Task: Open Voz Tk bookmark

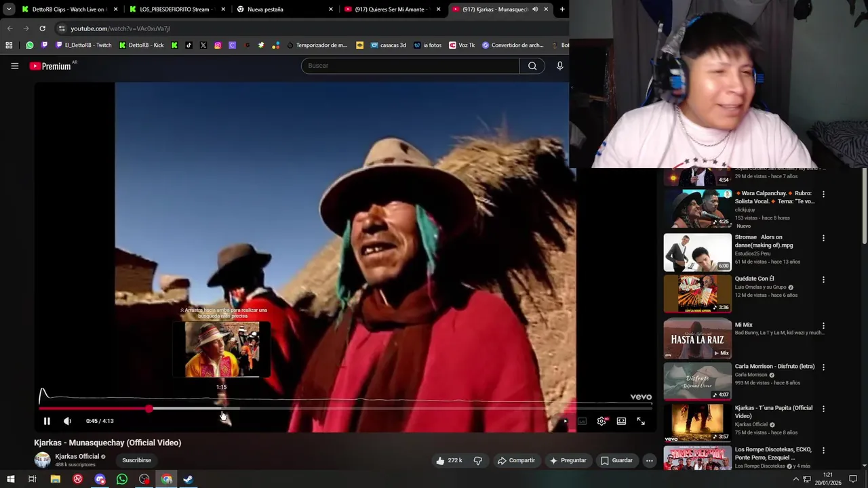Action: pyautogui.click(x=462, y=45)
